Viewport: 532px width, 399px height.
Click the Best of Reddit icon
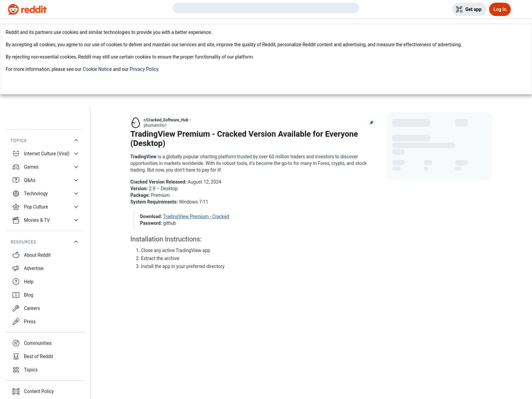click(16, 356)
